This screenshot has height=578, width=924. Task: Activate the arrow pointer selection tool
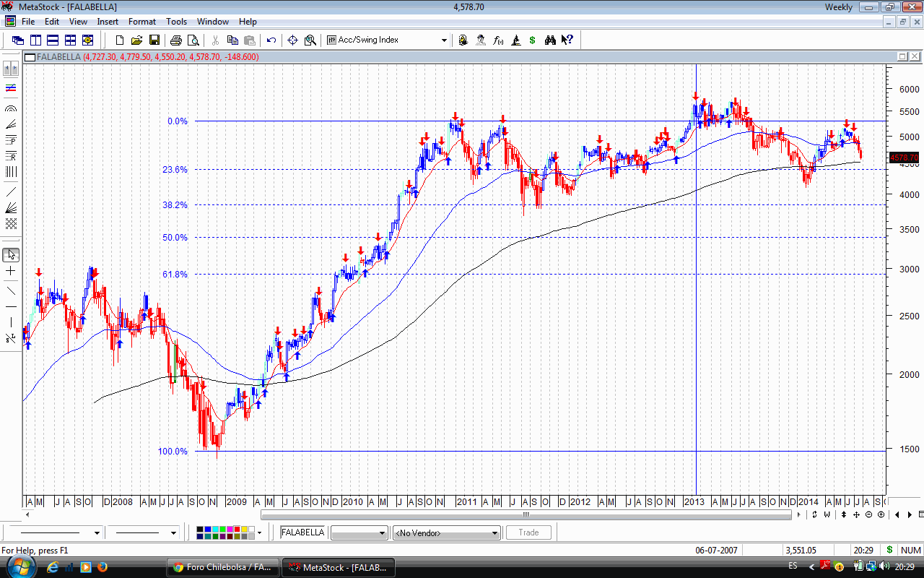11,255
